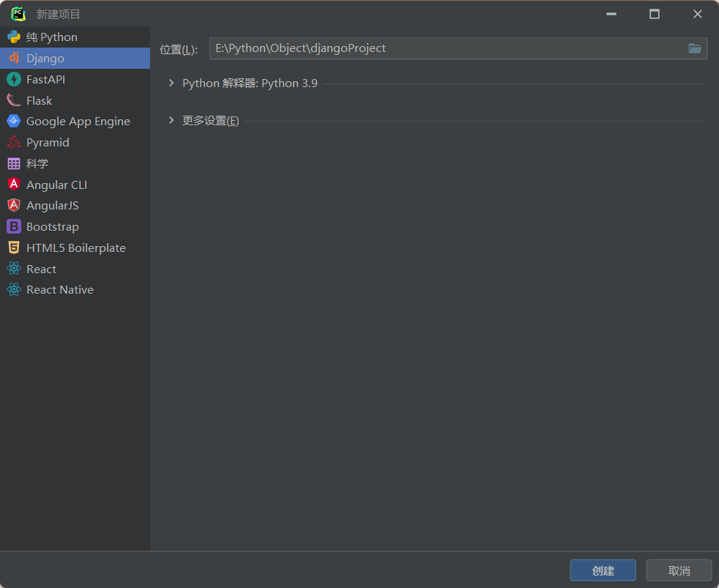Click the Angular CLI icon
The height and width of the screenshot is (588, 719).
14,185
